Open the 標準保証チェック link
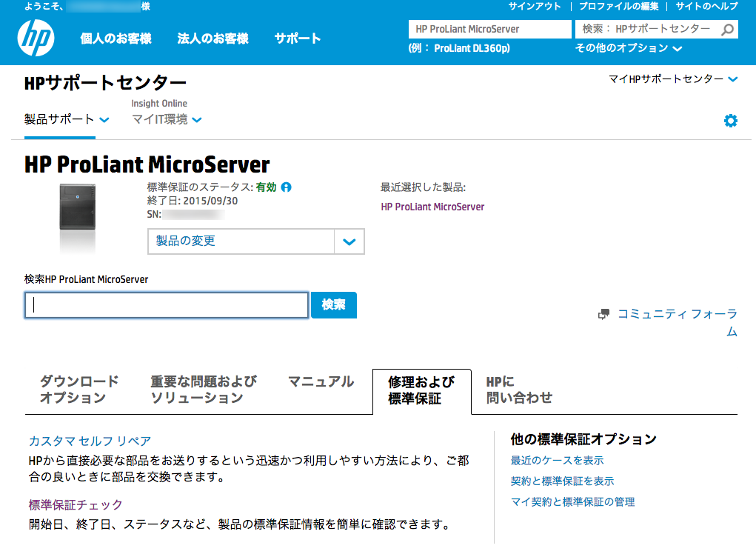This screenshot has height=554, width=756. click(76, 505)
